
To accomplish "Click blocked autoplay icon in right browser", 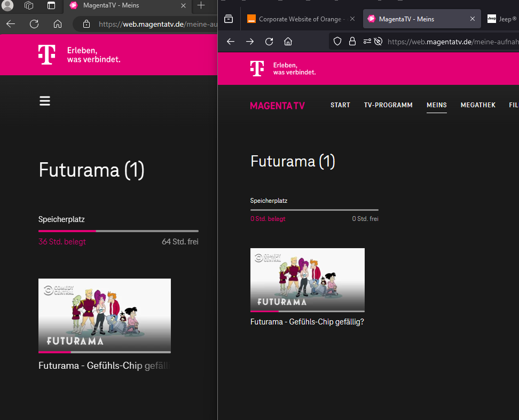I will [378, 41].
